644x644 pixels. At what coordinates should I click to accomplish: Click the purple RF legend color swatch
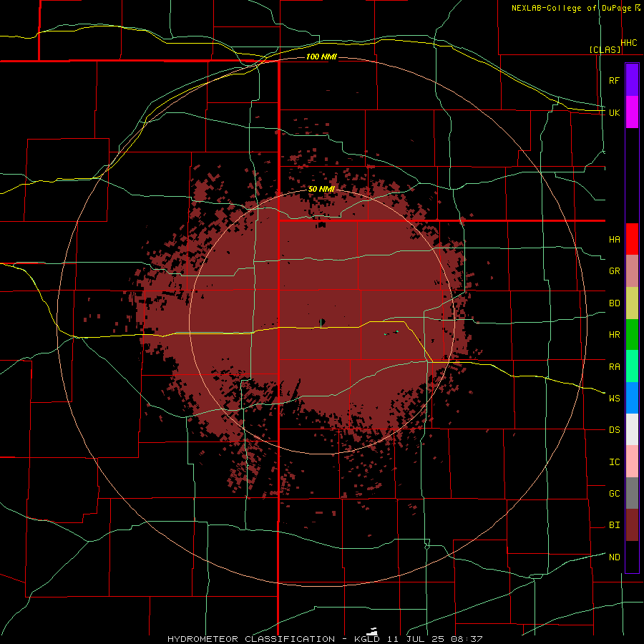(632, 80)
